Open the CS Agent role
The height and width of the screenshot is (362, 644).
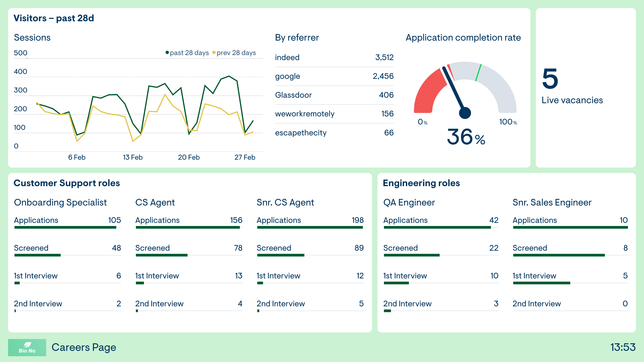click(155, 202)
